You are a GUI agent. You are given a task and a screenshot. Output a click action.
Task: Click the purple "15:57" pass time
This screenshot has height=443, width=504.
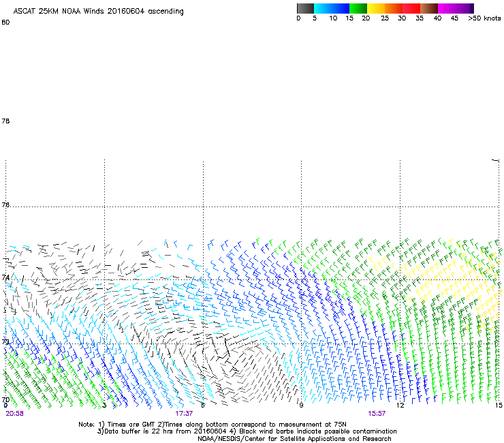(x=377, y=414)
